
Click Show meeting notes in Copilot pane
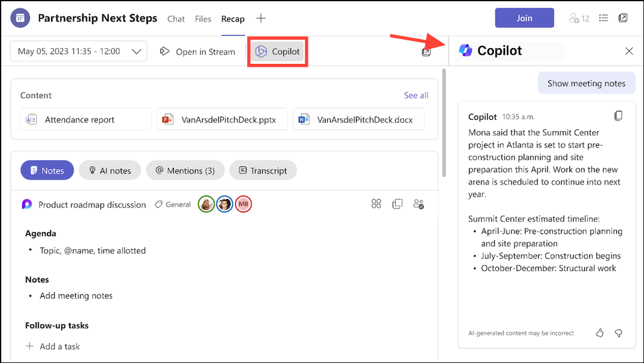coord(586,83)
